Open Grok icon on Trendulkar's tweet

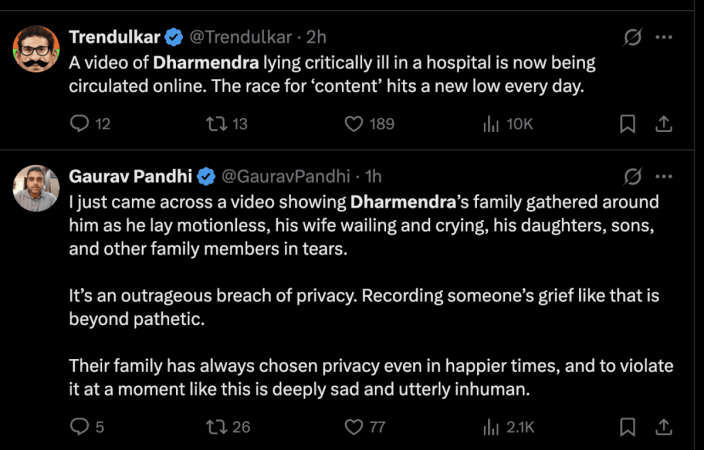tap(632, 38)
